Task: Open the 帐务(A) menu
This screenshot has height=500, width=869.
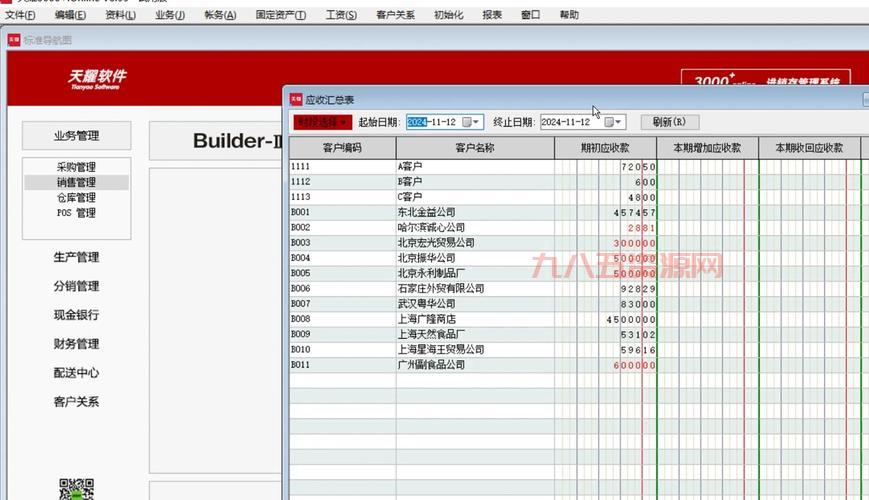Action: pos(220,15)
